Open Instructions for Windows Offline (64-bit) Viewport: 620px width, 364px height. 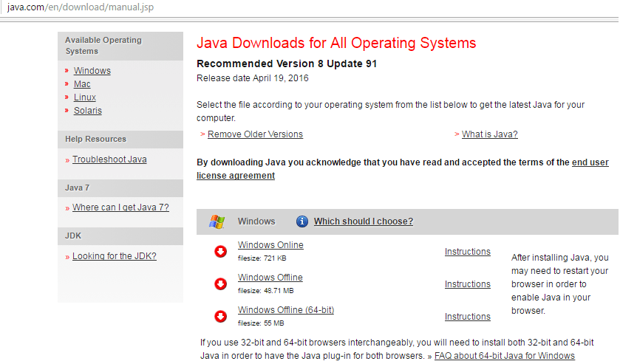[467, 317]
